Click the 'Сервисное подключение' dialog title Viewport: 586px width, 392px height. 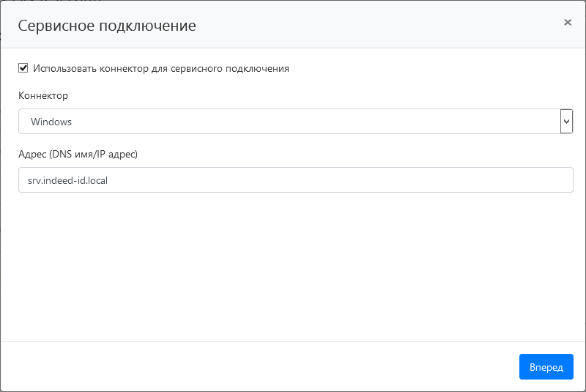coord(107,26)
